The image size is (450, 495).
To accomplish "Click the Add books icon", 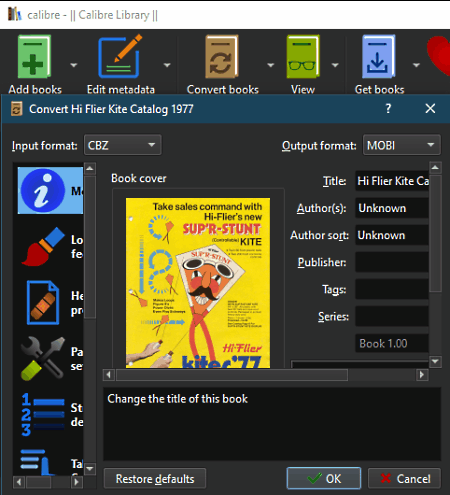I will [x=34, y=57].
